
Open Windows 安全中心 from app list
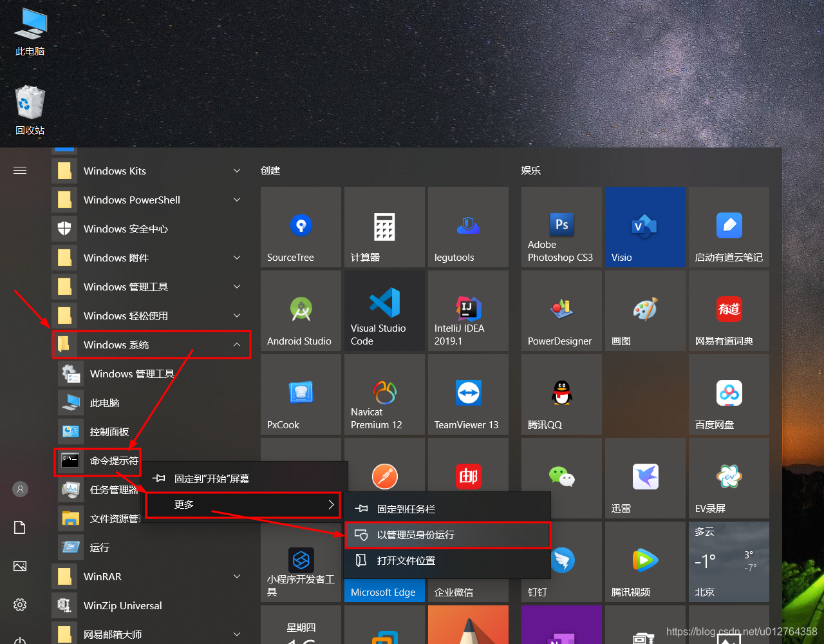[x=151, y=229]
